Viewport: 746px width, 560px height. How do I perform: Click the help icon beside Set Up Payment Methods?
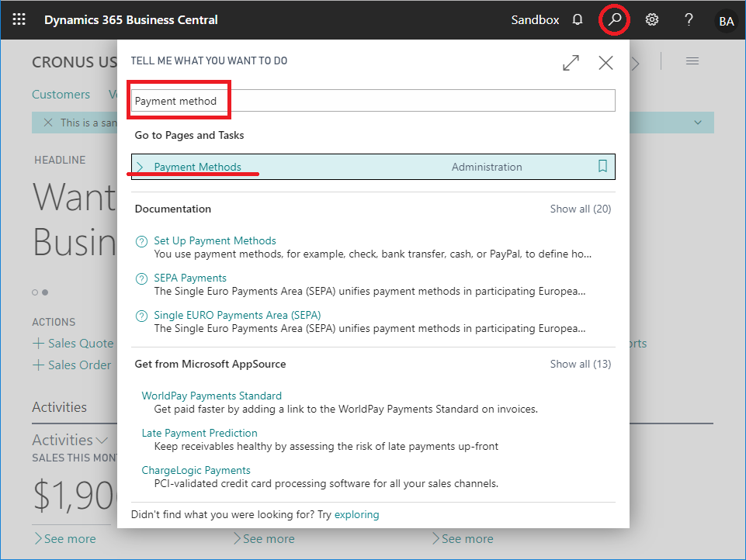[141, 241]
